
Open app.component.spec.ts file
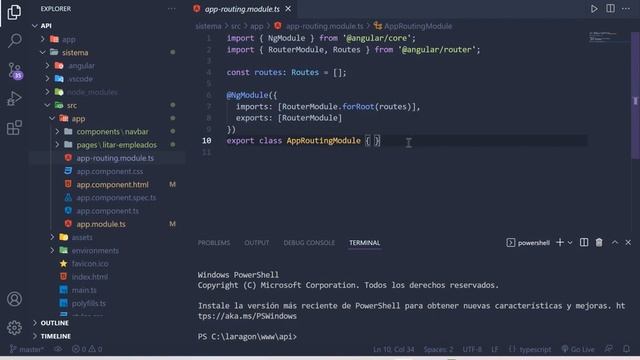click(116, 198)
